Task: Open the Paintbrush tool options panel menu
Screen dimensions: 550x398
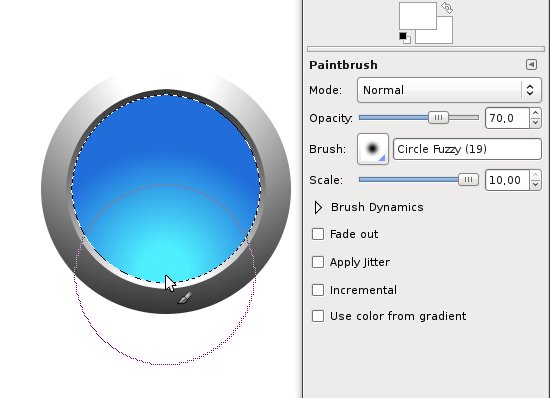Action: 531,65
